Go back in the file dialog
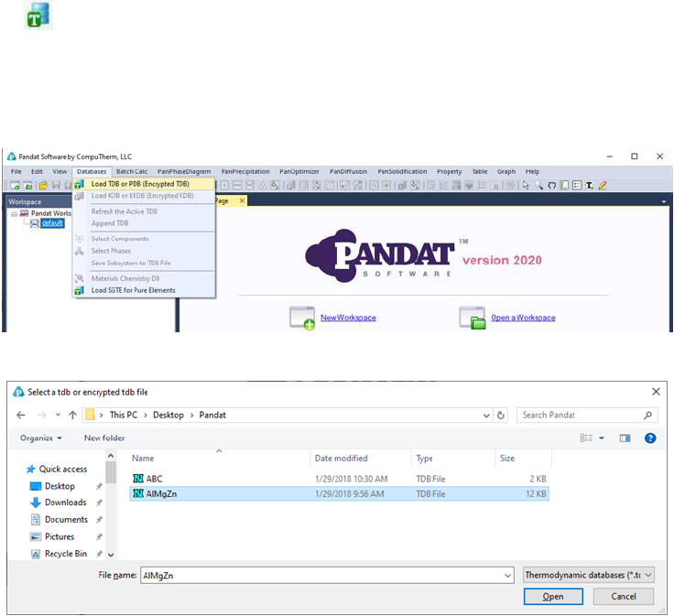This screenshot has width=674, height=616. 21,415
